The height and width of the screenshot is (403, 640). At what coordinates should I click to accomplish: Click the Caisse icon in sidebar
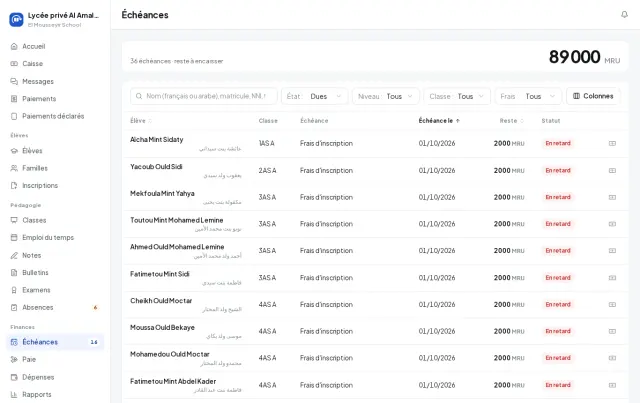click(14, 64)
